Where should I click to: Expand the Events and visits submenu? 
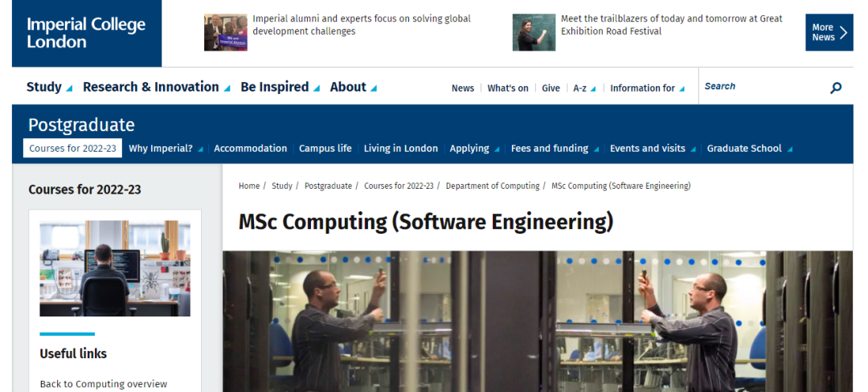click(653, 148)
